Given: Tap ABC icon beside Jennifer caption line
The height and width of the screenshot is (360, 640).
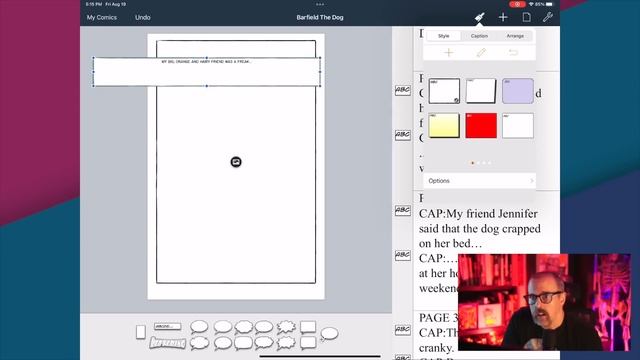Looking at the screenshot, I should pyautogui.click(x=402, y=210).
